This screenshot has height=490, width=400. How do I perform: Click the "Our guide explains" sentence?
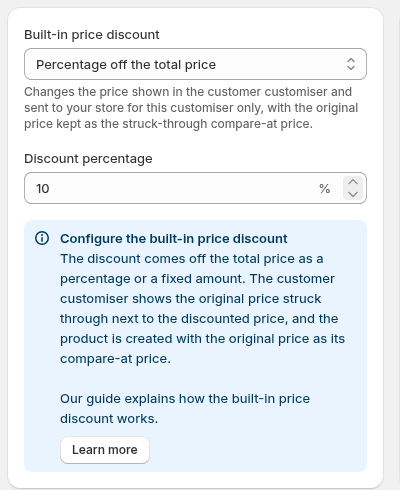pos(185,409)
